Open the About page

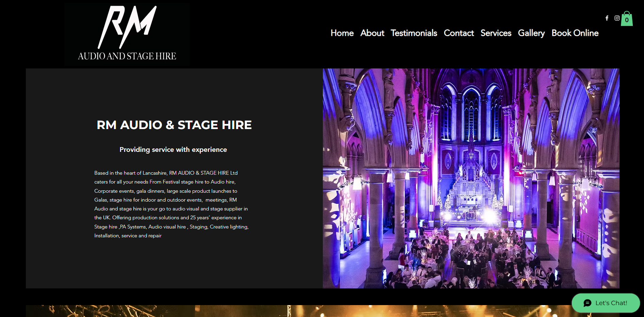372,33
